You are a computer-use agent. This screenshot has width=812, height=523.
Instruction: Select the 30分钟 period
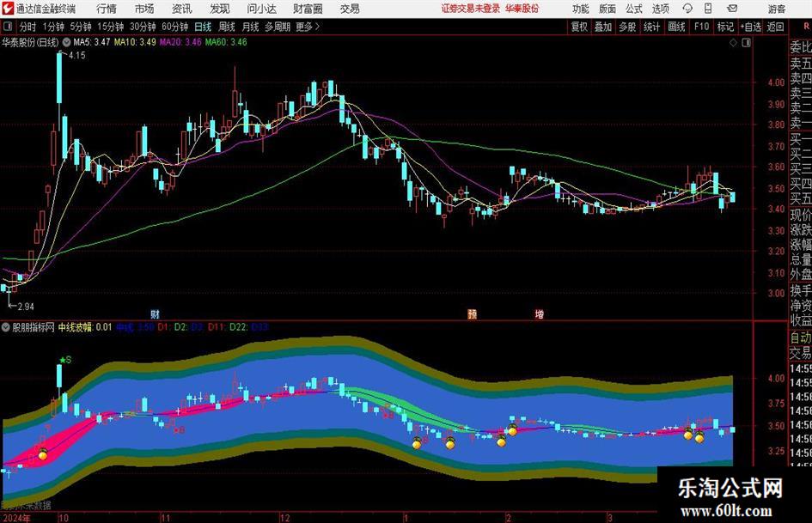pos(143,27)
